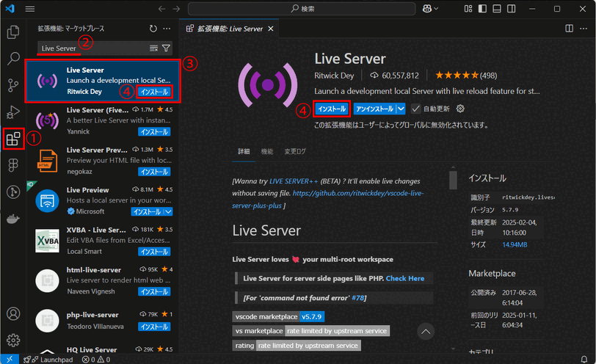
Task: Open the Copilot chat icon in title bar
Action: (427, 9)
